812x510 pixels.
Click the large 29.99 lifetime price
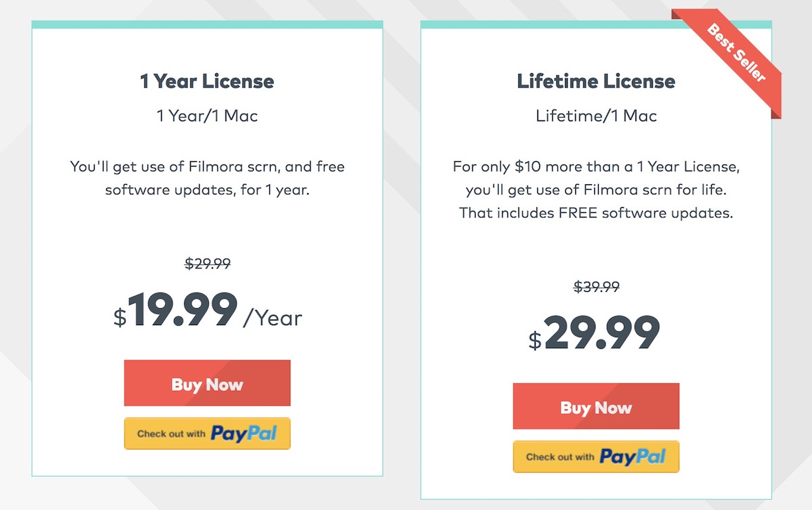click(x=602, y=333)
